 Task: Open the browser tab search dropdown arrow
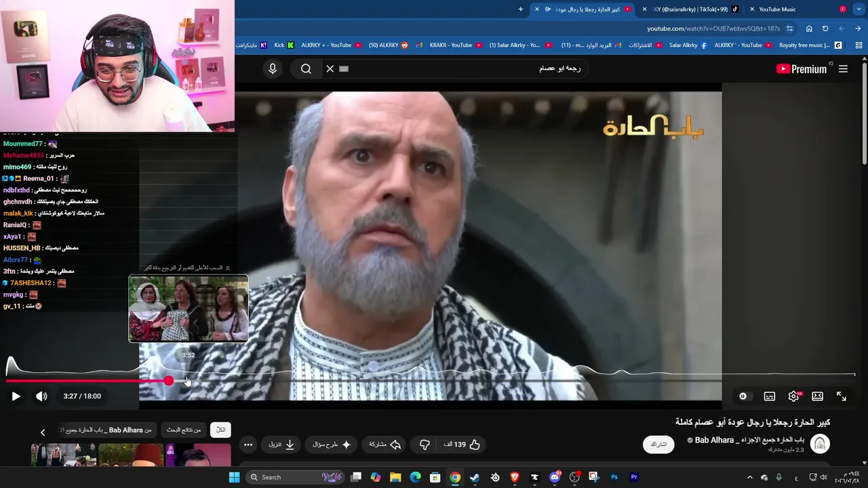[859, 9]
